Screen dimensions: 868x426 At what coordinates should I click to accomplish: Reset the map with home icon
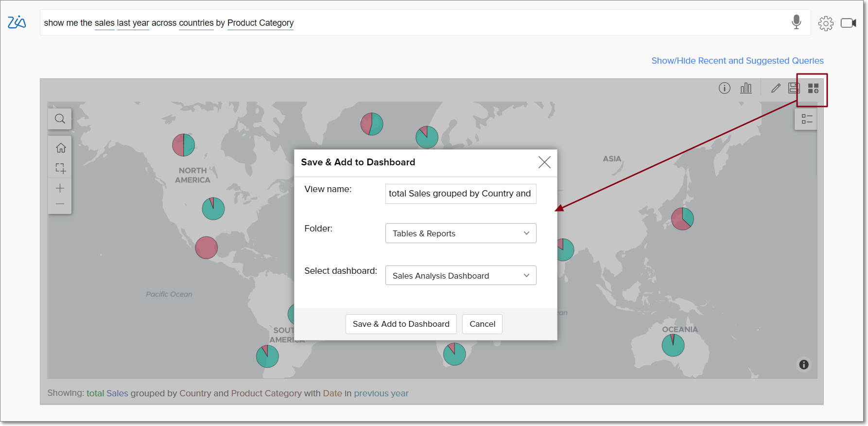tap(60, 148)
